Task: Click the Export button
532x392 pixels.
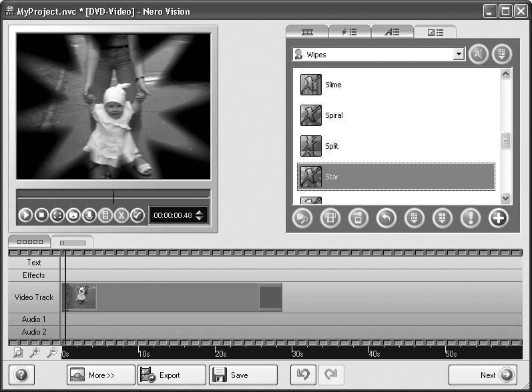Action: [171, 375]
